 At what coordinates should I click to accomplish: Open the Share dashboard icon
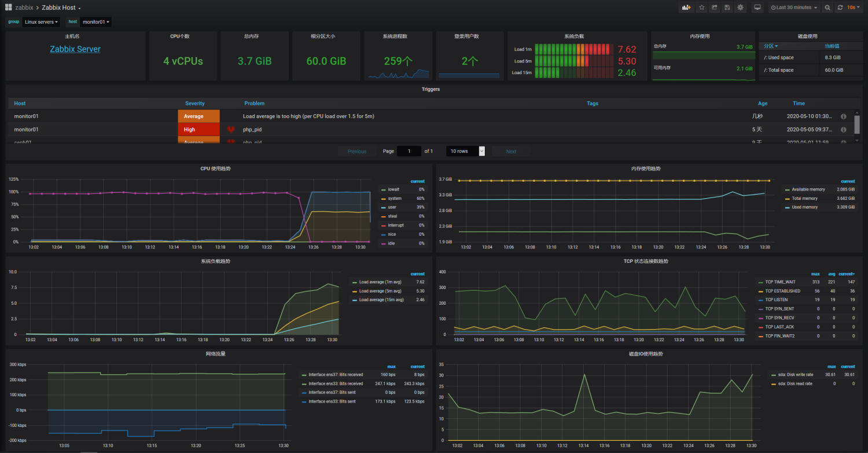715,8
